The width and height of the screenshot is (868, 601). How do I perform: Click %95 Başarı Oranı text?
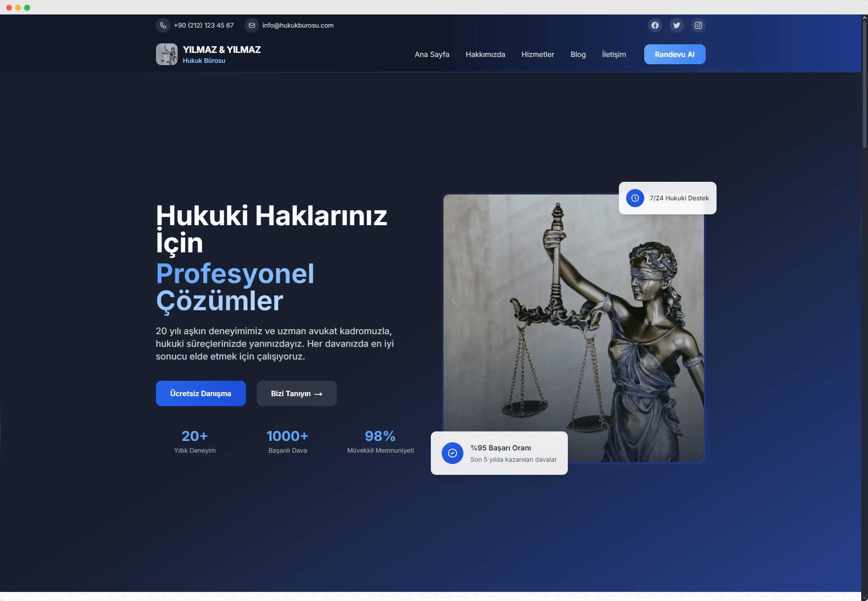pyautogui.click(x=501, y=448)
